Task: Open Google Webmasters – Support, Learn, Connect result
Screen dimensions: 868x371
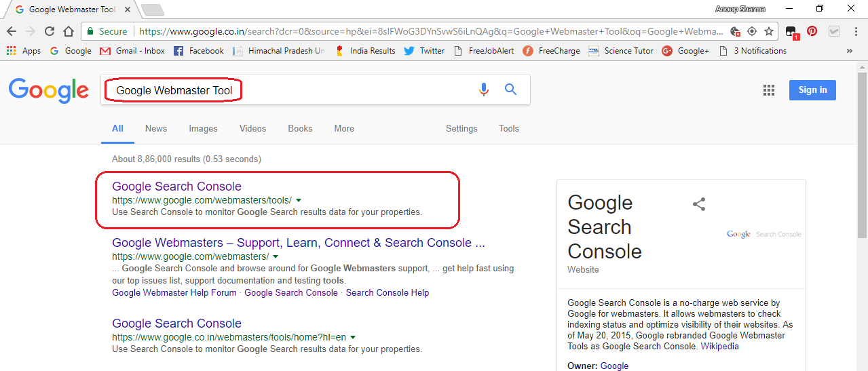Action: pos(299,243)
